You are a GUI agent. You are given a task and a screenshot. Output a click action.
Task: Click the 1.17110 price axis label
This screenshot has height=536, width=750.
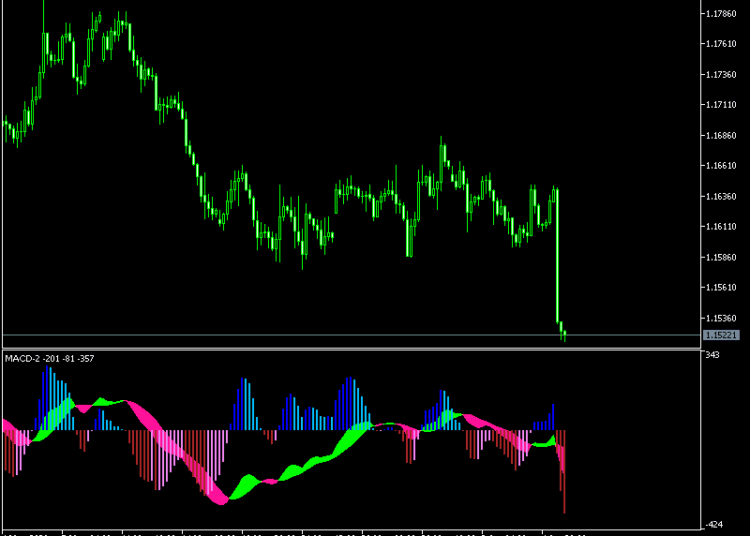coord(721,105)
